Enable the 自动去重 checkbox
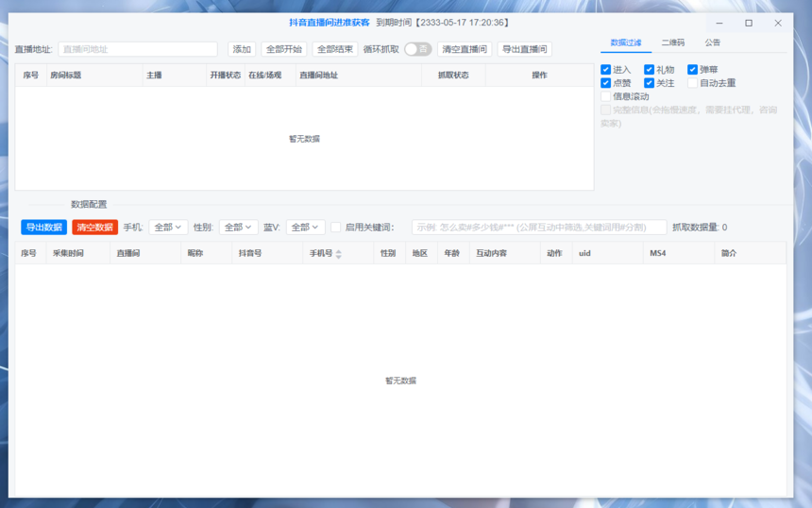Viewport: 812px width, 508px height. (x=692, y=83)
